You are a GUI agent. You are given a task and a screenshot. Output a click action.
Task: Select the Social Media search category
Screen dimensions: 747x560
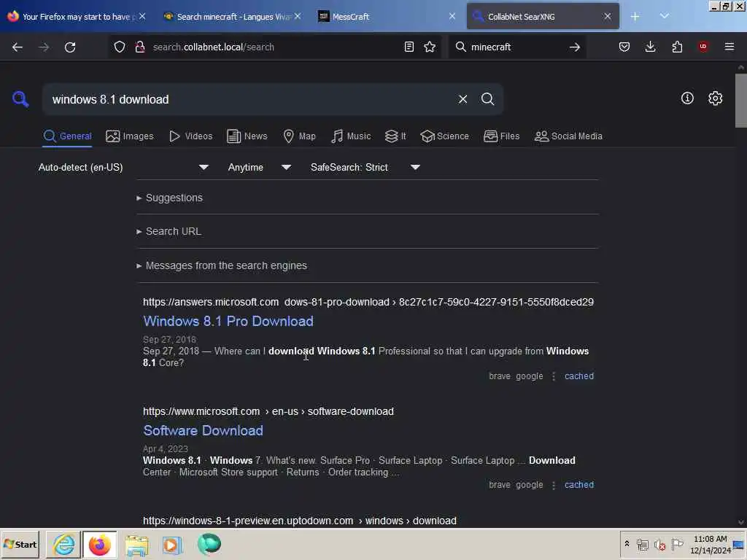(568, 136)
